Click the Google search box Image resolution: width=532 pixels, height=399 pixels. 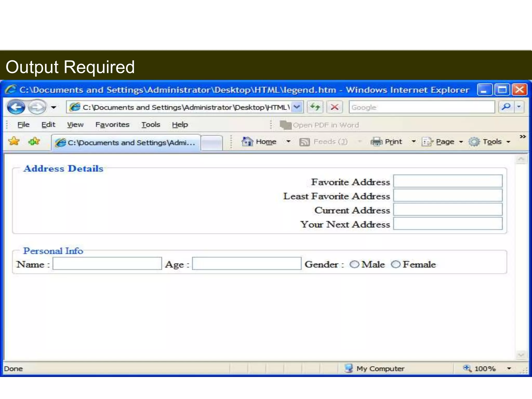click(422, 107)
